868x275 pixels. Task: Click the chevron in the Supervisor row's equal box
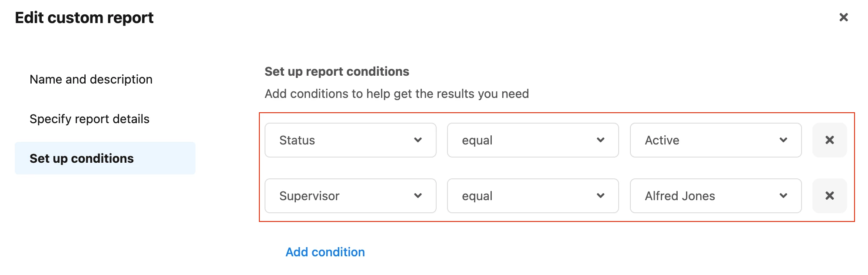600,196
